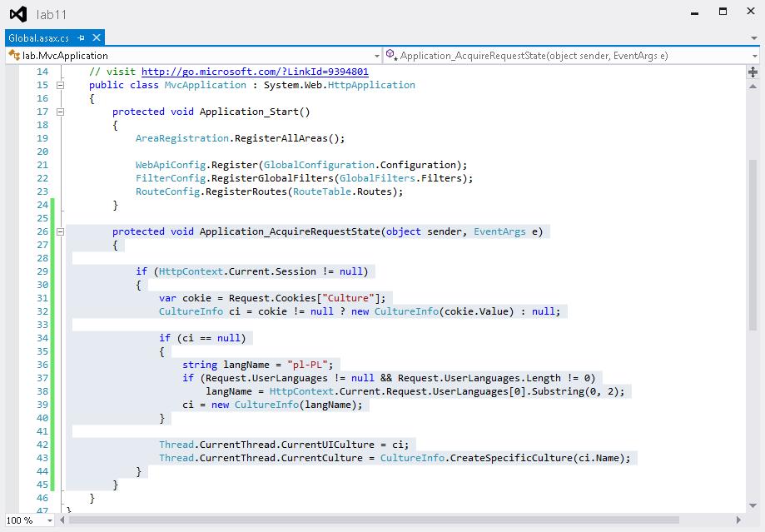Open the 100 % zoom dropdown
Screen dimensions: 765x532
point(49,521)
